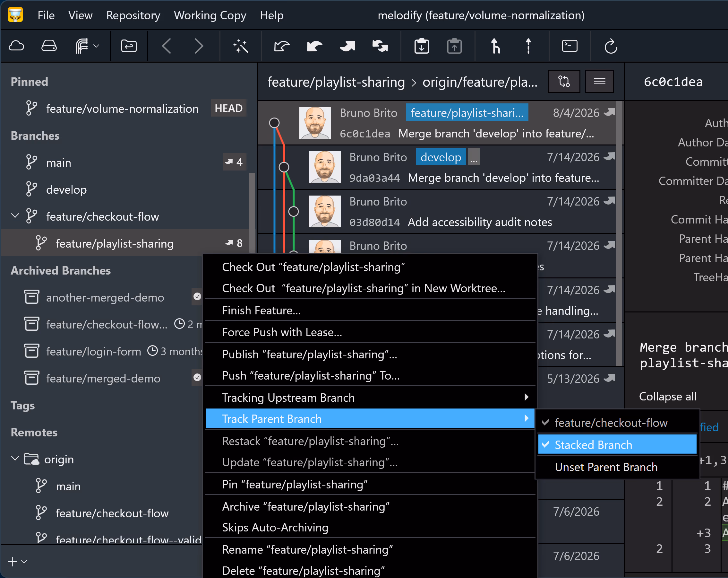Click the magic wand quick actions icon

(240, 46)
